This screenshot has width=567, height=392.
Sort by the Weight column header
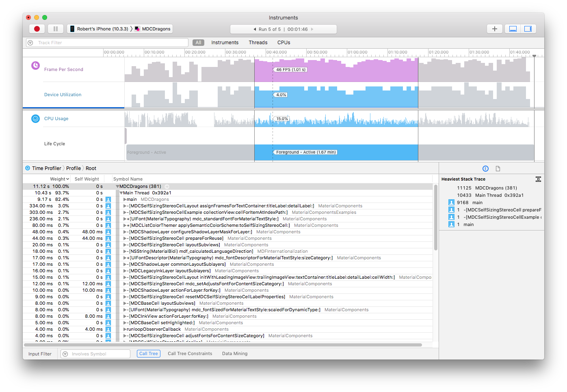(x=59, y=179)
